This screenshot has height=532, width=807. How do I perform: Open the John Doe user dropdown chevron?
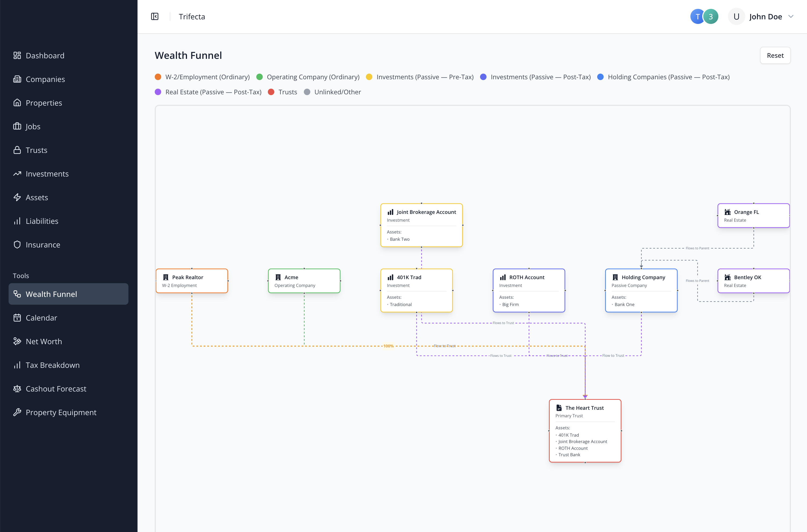[791, 17]
